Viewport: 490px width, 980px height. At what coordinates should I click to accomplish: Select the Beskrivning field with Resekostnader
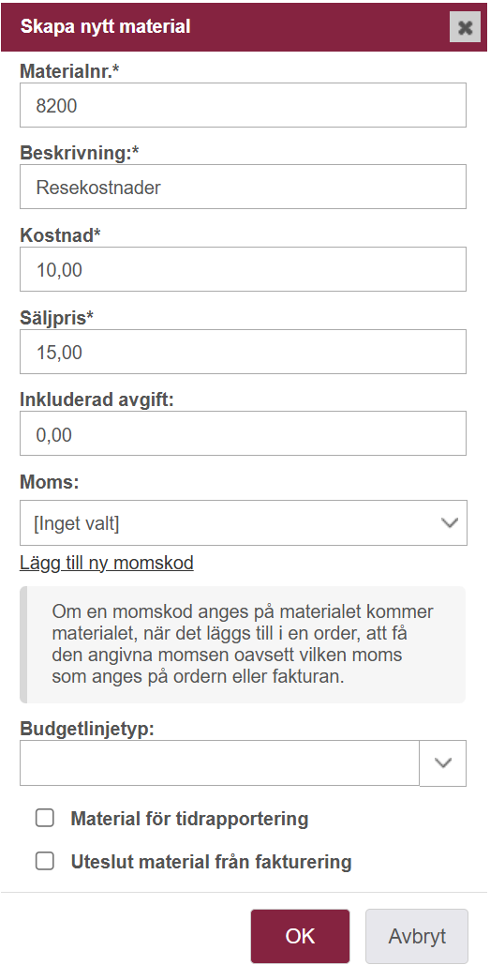(243, 187)
